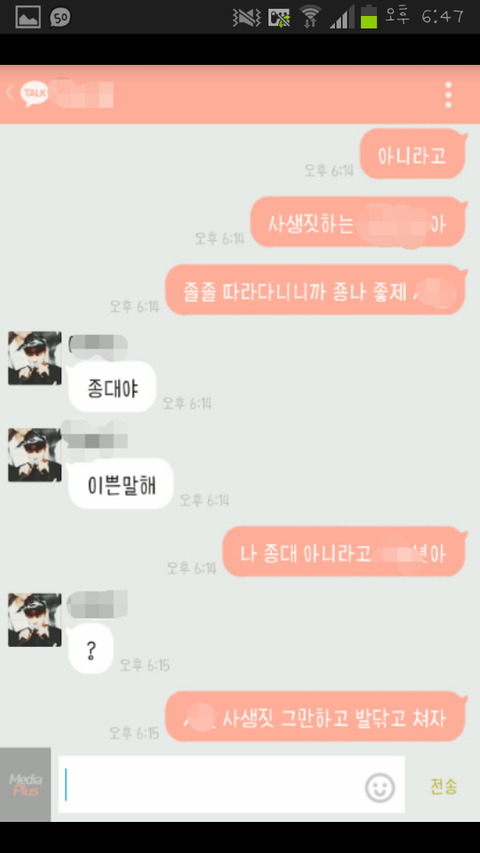Tap the gallery picture icon in status bar
This screenshot has height=853, width=480.
[28, 17]
